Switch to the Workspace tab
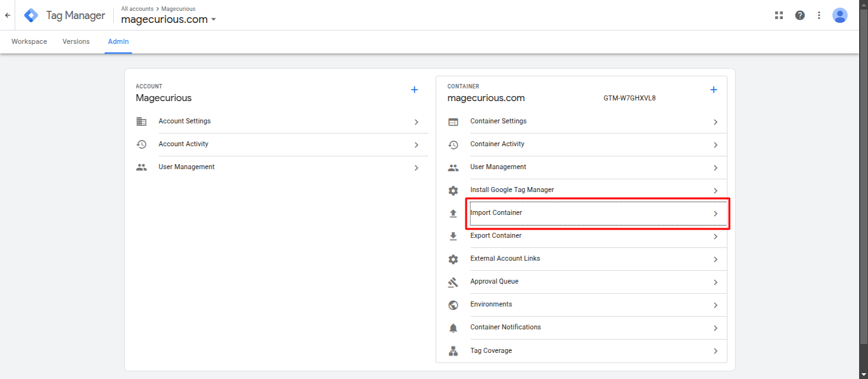The width and height of the screenshot is (868, 379). pyautogui.click(x=29, y=41)
